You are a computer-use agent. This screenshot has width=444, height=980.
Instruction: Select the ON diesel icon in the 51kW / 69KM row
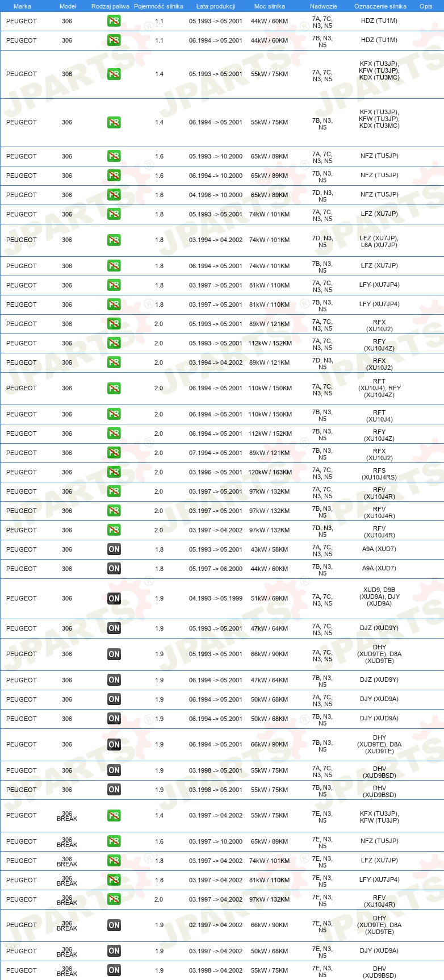pyautogui.click(x=114, y=598)
